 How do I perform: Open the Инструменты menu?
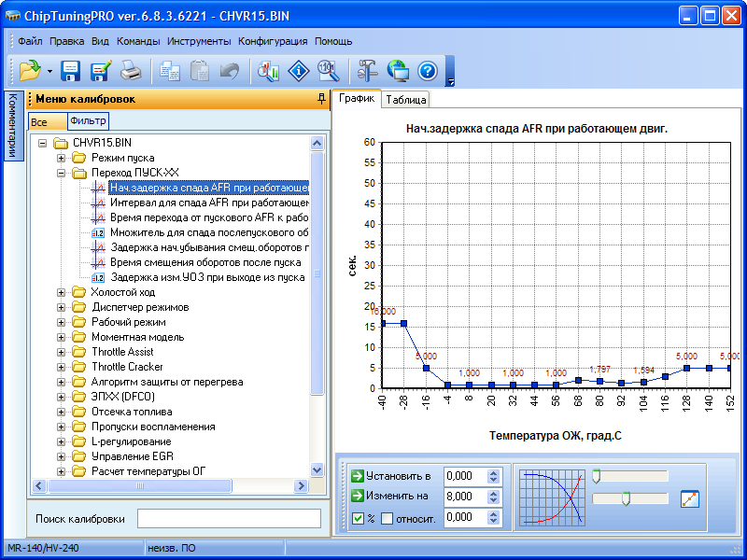point(199,41)
